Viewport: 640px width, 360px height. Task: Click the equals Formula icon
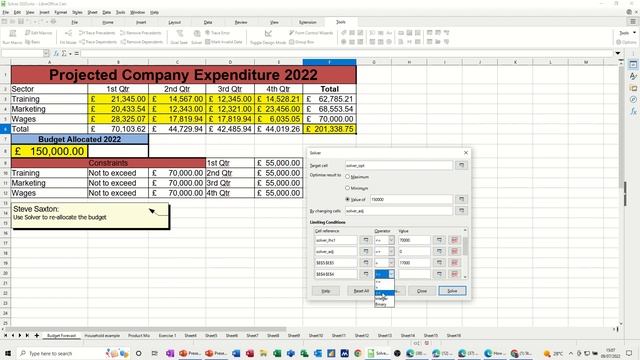click(76, 53)
